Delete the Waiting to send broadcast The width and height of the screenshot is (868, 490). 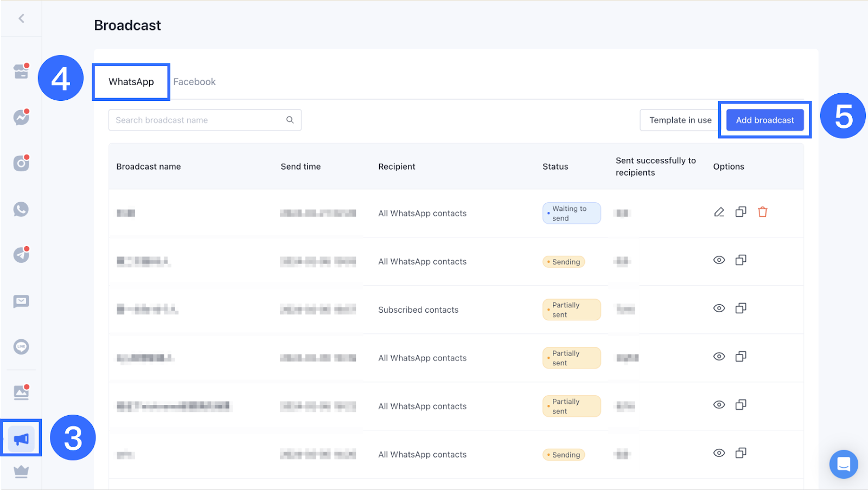[x=762, y=212]
